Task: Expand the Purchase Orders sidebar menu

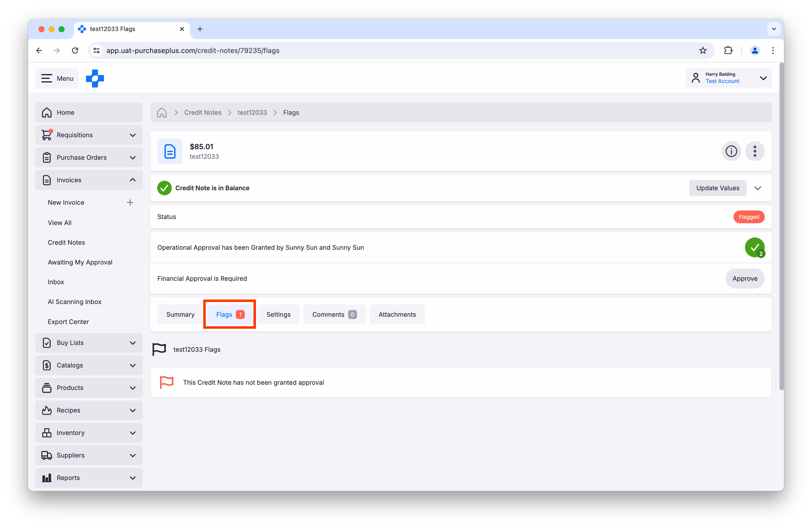Action: [x=133, y=157]
